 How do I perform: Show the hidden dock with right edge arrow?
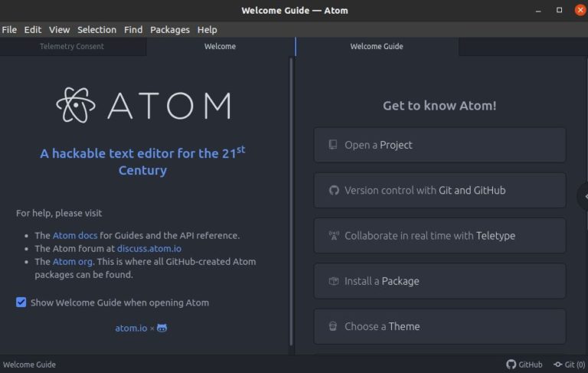(584, 196)
